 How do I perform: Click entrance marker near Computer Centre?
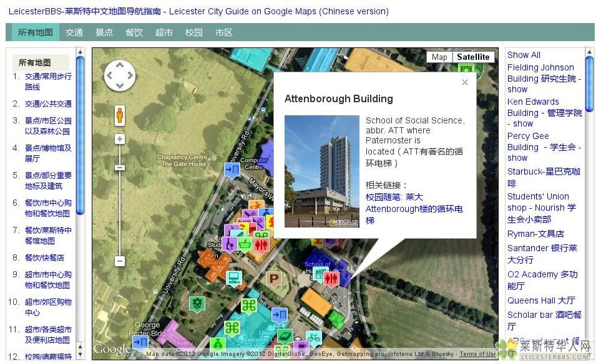coord(232,170)
